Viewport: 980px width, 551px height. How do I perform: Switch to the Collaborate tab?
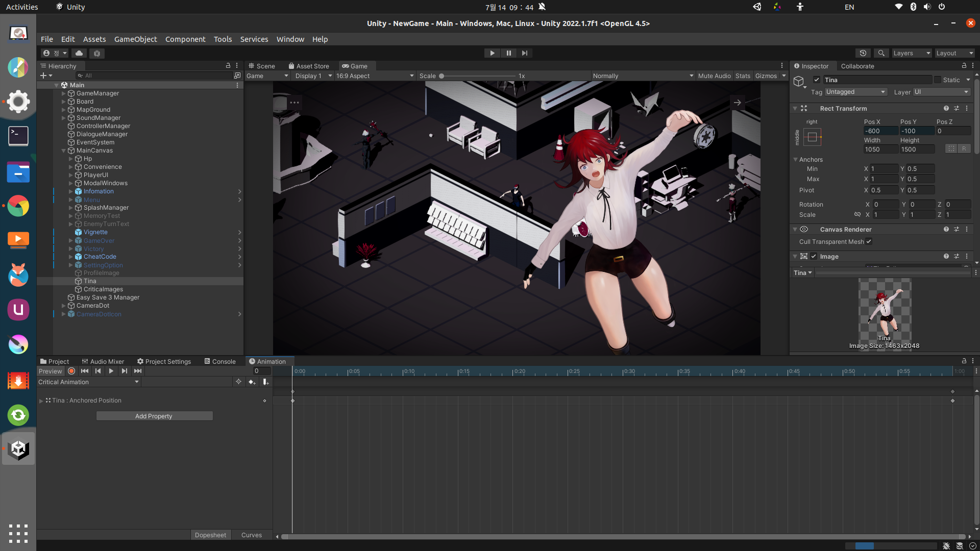[857, 66]
